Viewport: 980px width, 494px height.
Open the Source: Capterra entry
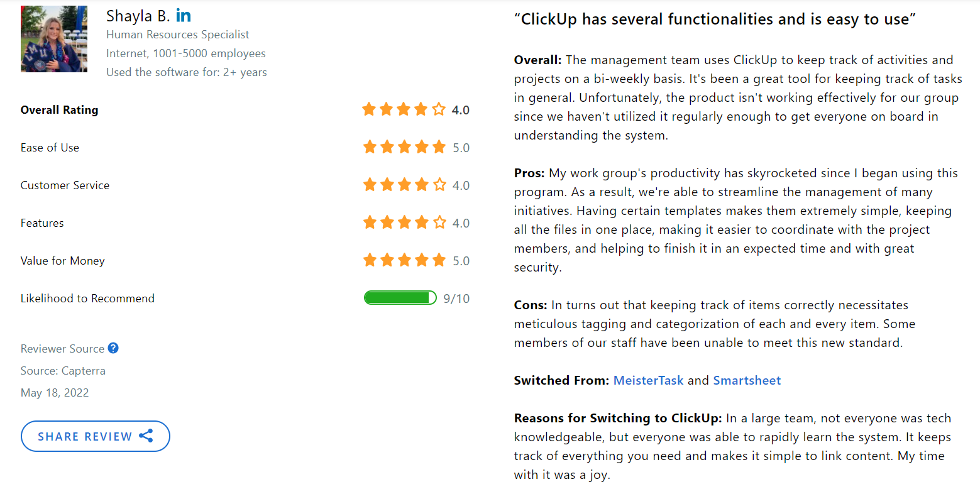click(63, 371)
